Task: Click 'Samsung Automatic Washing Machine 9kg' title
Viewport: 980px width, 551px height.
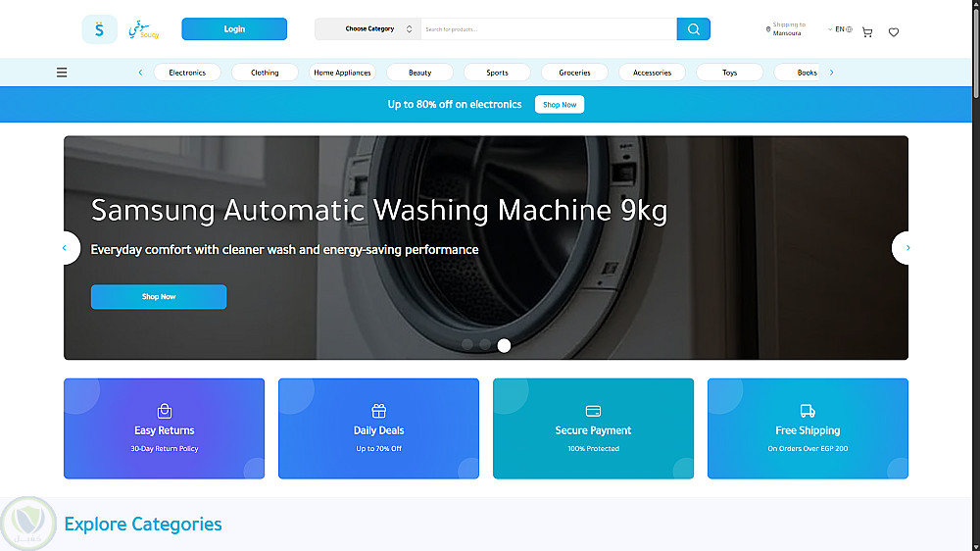Action: 379,210
